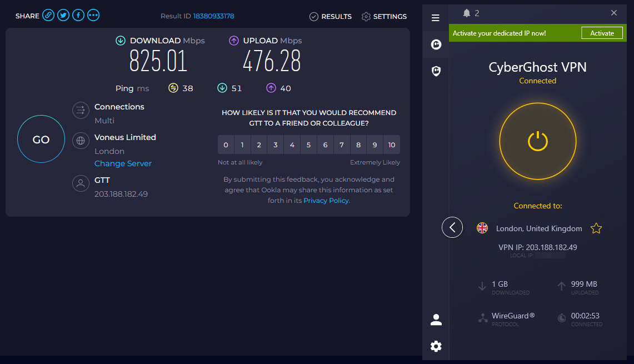Rate recommendation score 6

point(325,145)
